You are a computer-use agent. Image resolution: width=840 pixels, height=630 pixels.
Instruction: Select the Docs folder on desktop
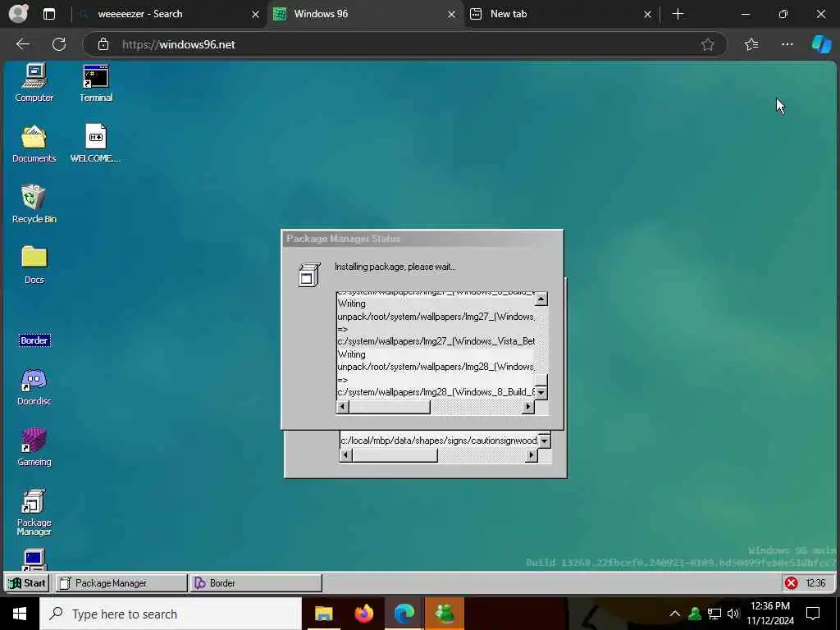34,265
